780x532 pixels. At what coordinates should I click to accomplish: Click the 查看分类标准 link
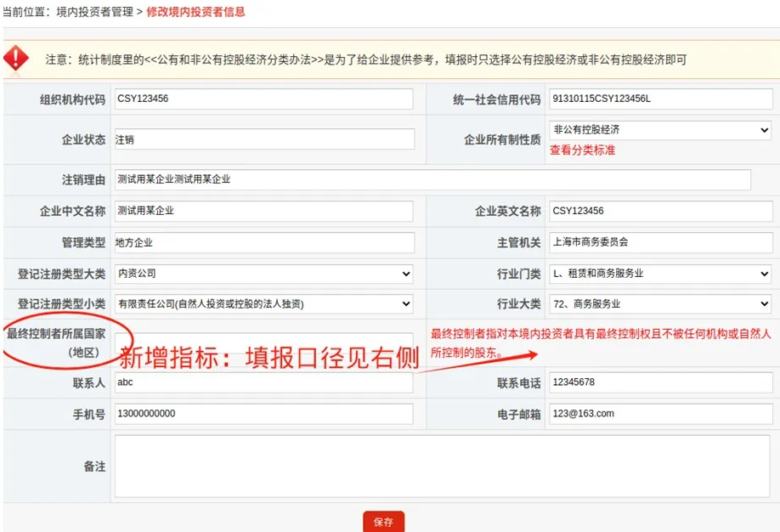(582, 150)
